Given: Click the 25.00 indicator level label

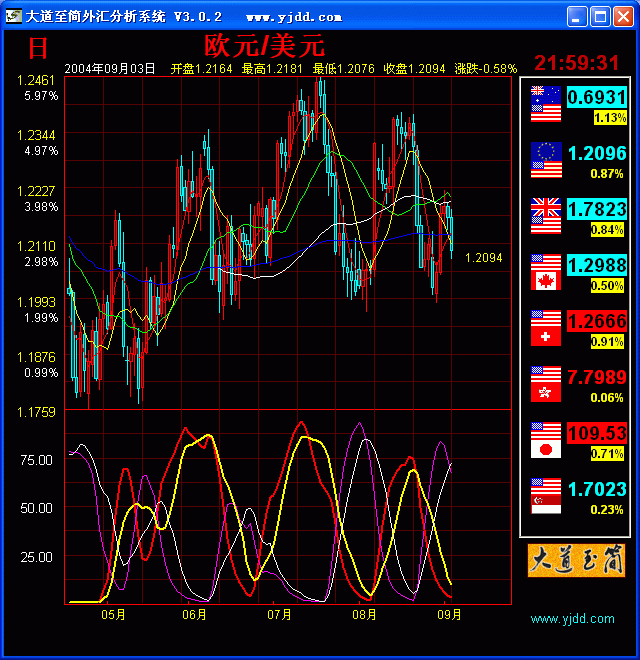Looking at the screenshot, I should 36,557.
